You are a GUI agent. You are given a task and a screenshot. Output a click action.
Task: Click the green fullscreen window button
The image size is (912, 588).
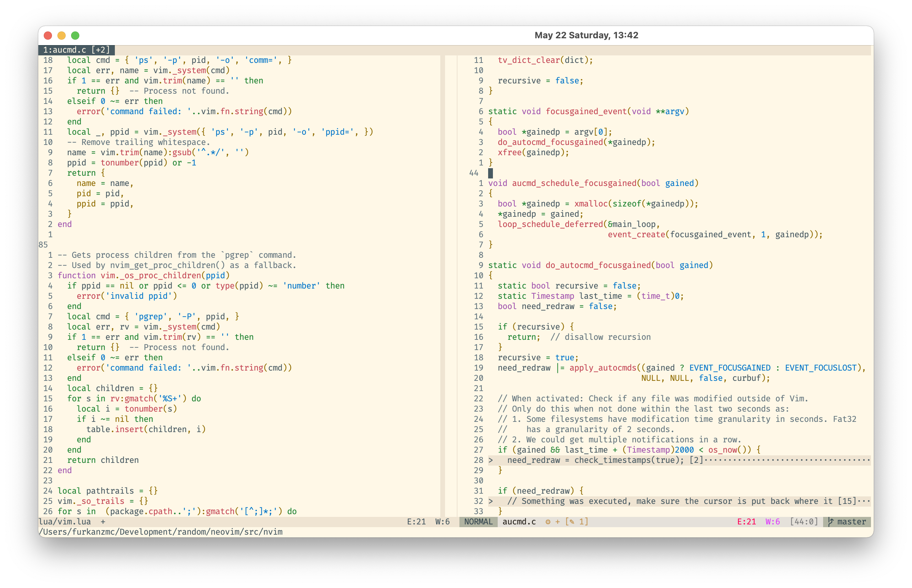pyautogui.click(x=75, y=36)
